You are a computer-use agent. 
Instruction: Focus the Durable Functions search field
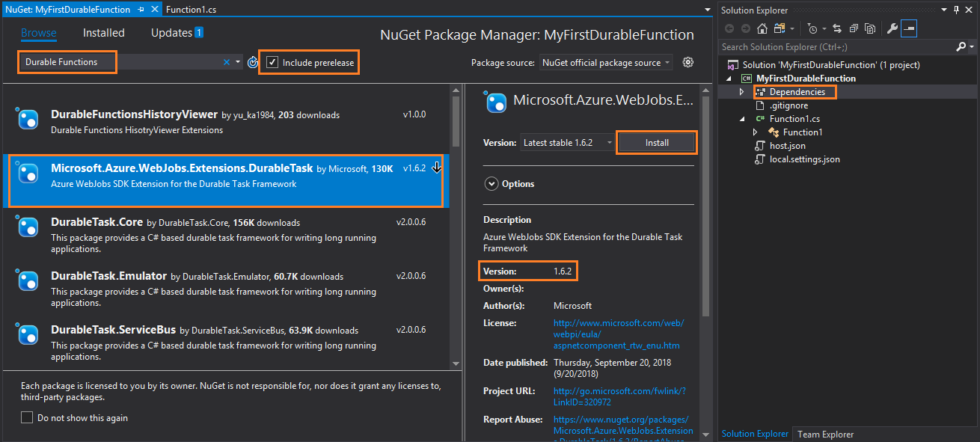[121, 62]
